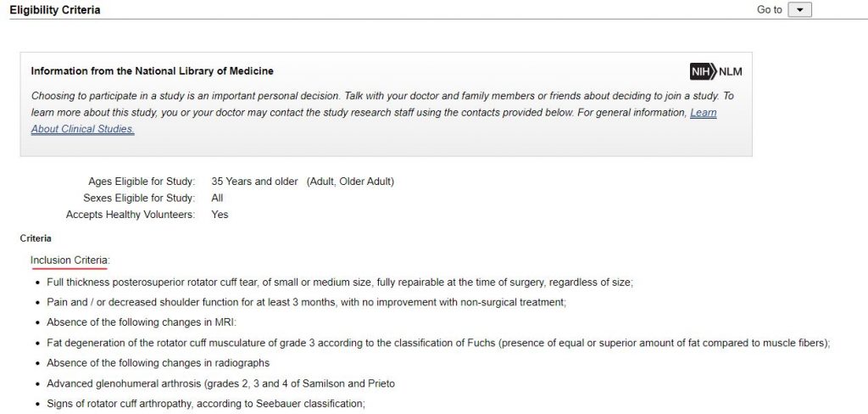Click the Accepts Healthy Volunteers label
Screen dimensions: 868x414
pyautogui.click(x=131, y=215)
